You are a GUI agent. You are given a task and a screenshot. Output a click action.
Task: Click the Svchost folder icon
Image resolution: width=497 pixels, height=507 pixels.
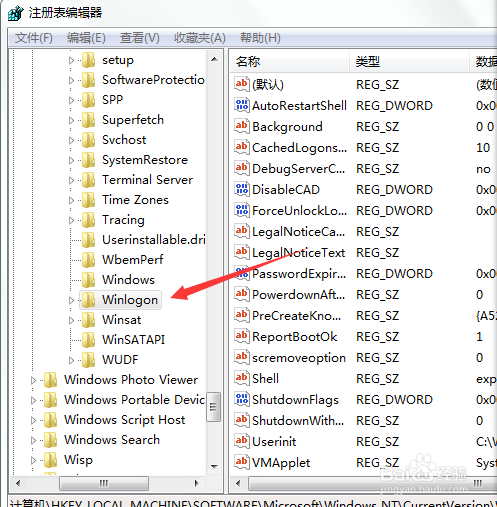tap(89, 140)
